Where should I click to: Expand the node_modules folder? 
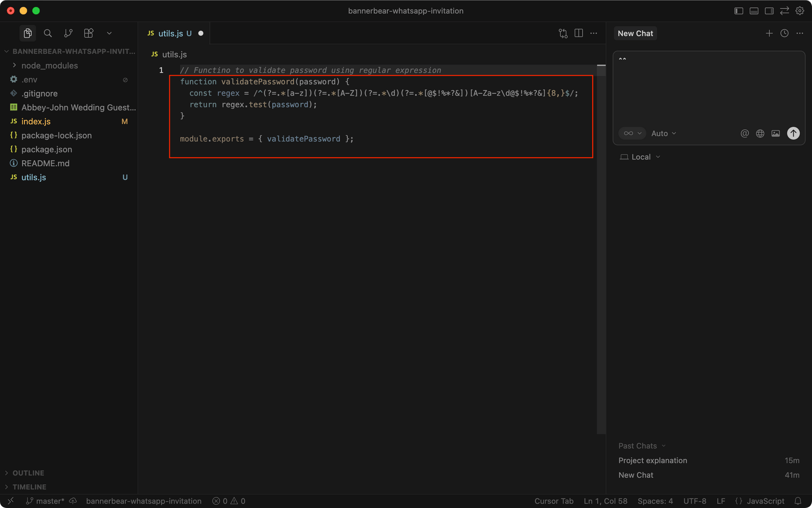(50, 65)
